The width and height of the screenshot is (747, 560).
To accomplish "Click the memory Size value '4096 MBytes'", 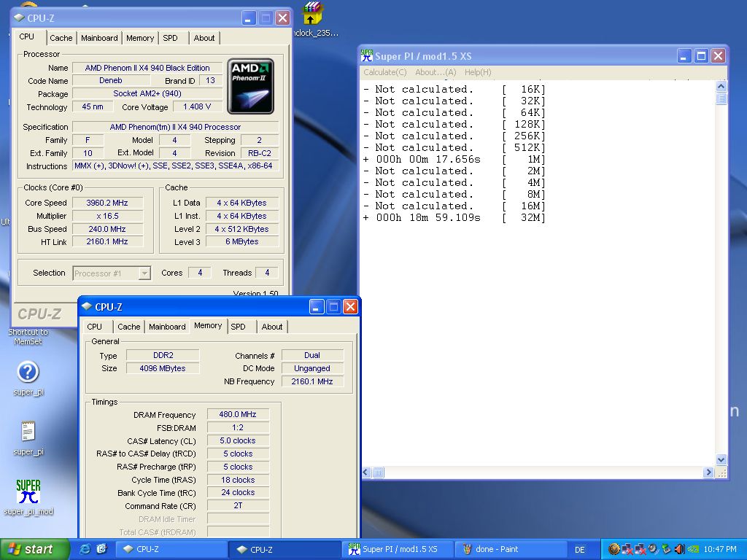I will coord(163,368).
